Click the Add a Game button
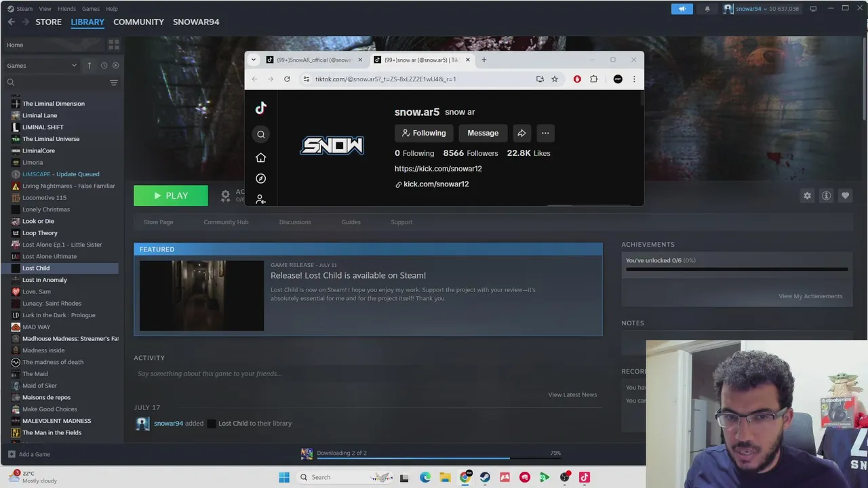 tap(29, 454)
